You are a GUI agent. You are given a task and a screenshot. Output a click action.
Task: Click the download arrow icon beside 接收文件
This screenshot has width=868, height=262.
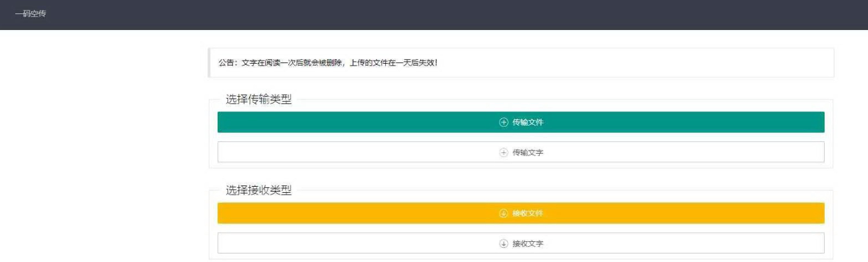(504, 213)
